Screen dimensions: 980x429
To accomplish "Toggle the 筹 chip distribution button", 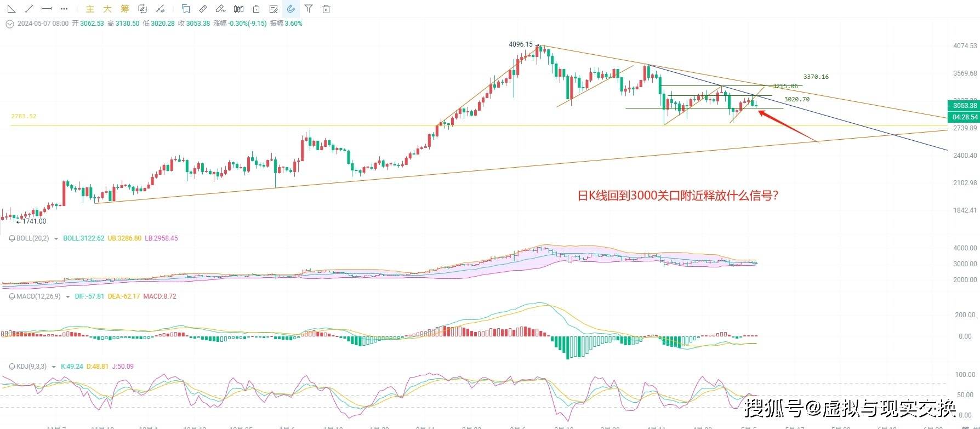I will [125, 9].
